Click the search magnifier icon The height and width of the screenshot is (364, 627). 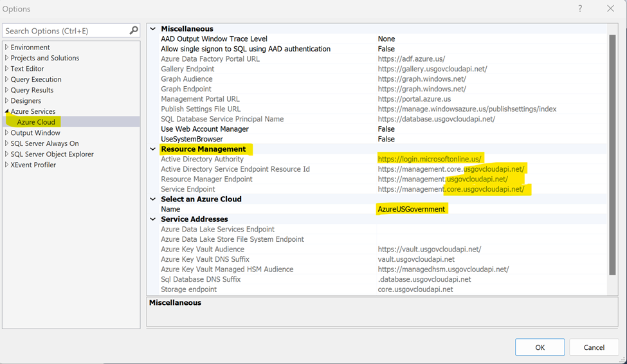coord(134,30)
